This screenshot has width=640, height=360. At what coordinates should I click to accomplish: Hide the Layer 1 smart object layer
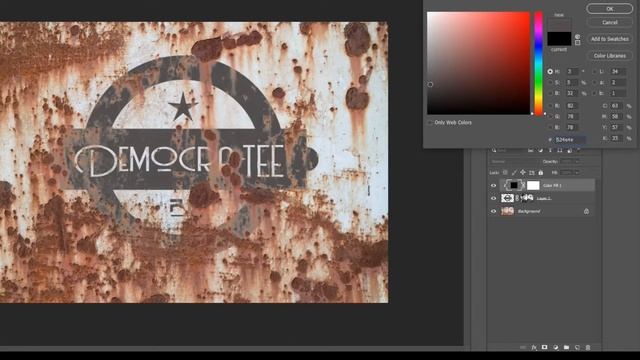pyautogui.click(x=493, y=198)
